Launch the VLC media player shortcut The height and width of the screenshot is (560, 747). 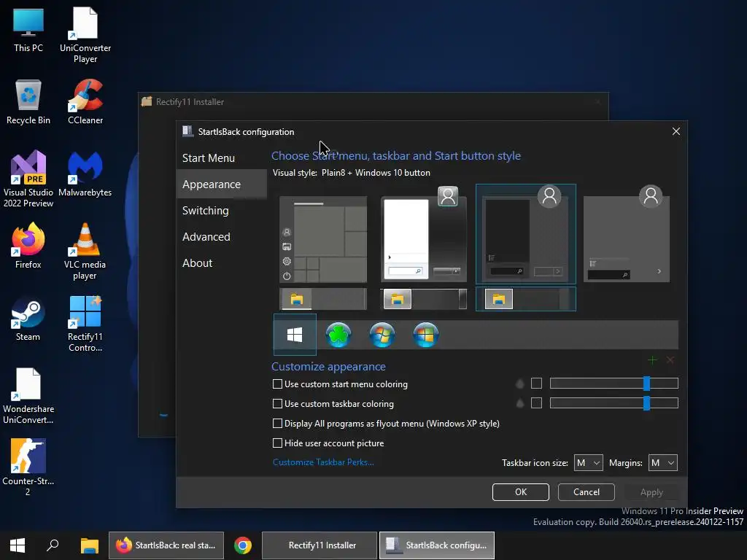click(x=85, y=252)
